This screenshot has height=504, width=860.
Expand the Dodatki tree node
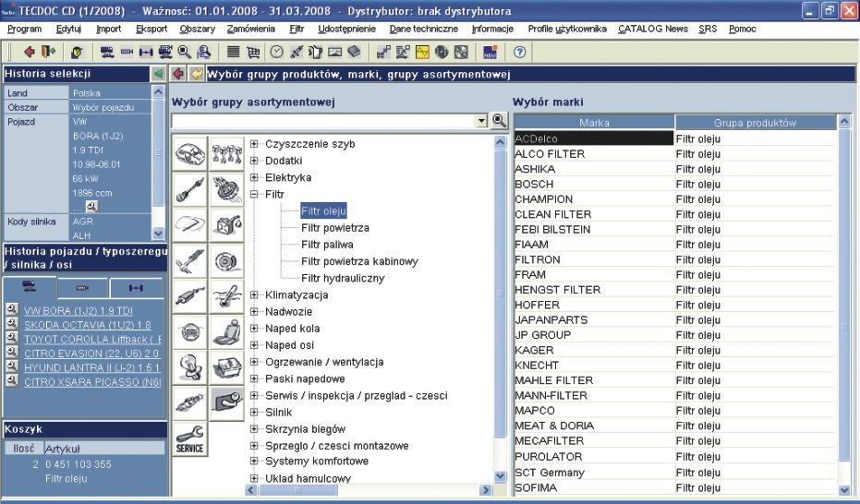(254, 161)
